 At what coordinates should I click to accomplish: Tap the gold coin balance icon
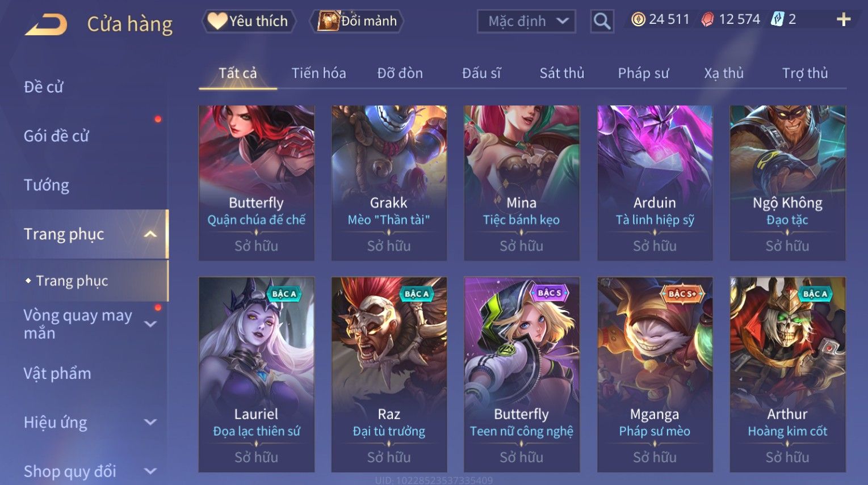coord(639,20)
